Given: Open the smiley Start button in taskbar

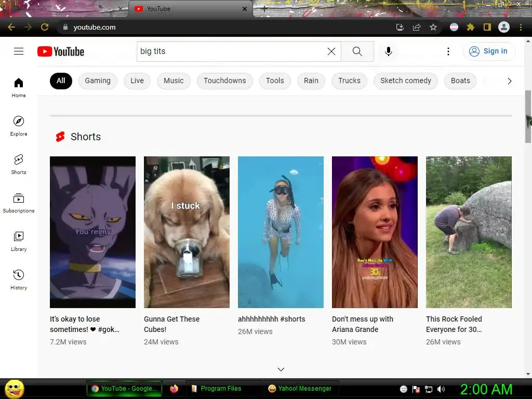Looking at the screenshot, I should coord(14,389).
